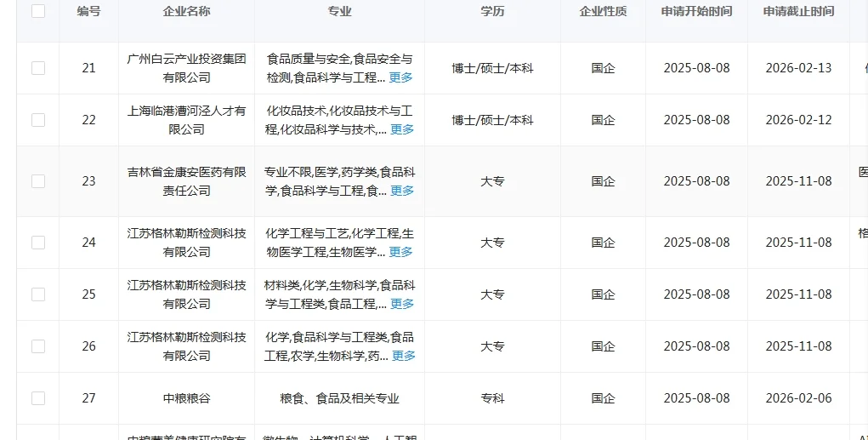
Task: Click the 编号 column header
Action: pos(88,11)
